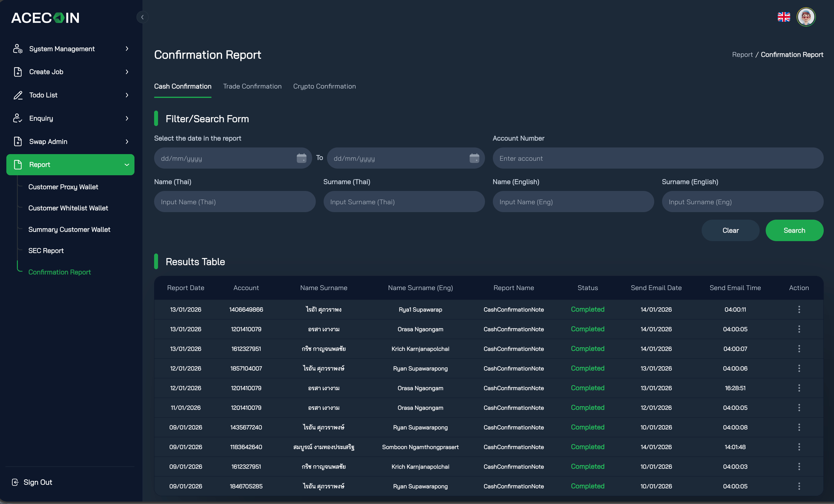Image resolution: width=834 pixels, height=504 pixels.
Task: Open action menu for row sent at 04:00:03
Action: 799,467
